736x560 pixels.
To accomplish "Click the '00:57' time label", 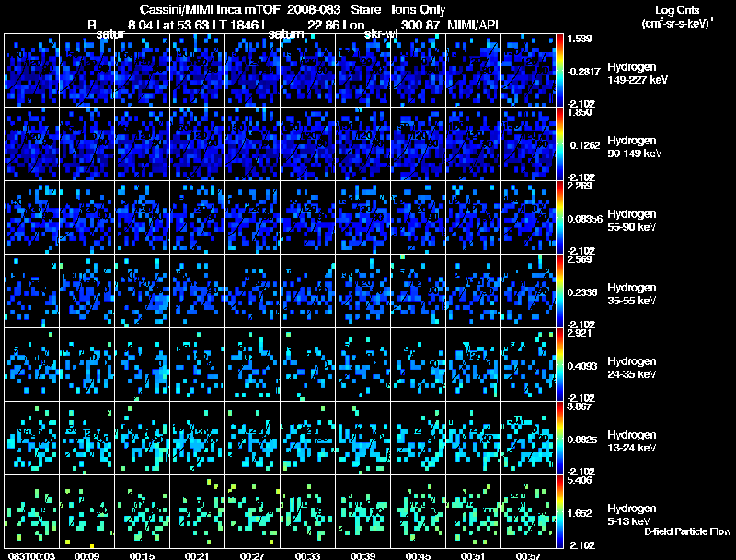I will 528,555.
